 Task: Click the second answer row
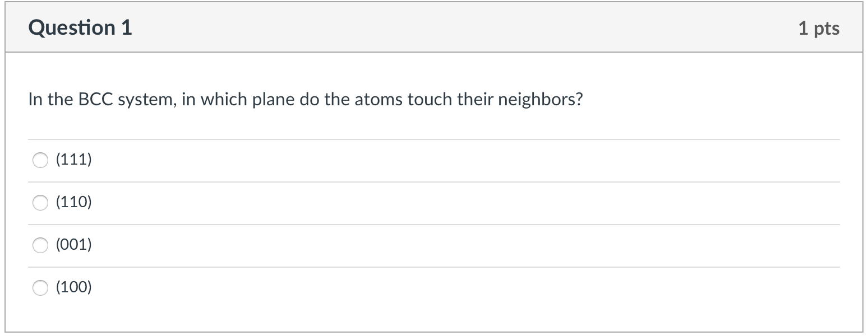280,203
